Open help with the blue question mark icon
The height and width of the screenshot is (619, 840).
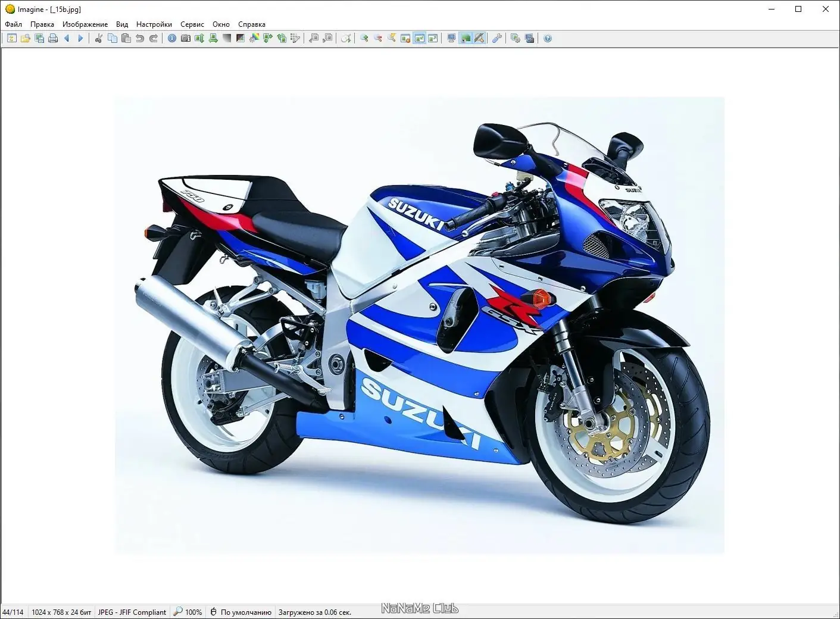click(548, 39)
